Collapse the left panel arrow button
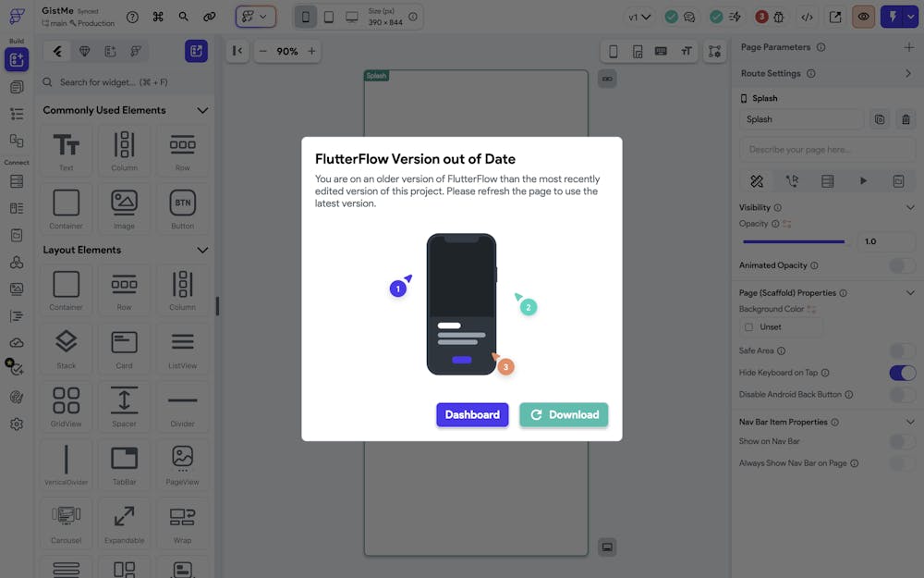924x578 pixels. pos(237,51)
